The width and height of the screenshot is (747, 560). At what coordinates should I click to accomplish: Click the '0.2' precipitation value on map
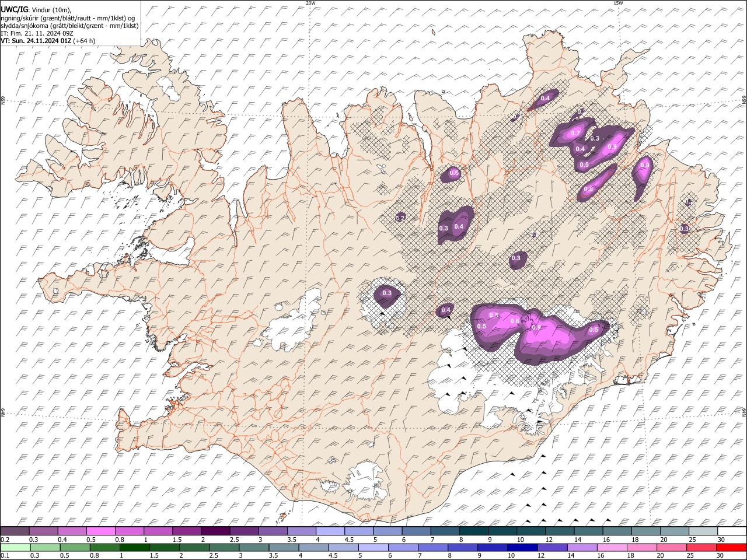[400, 218]
